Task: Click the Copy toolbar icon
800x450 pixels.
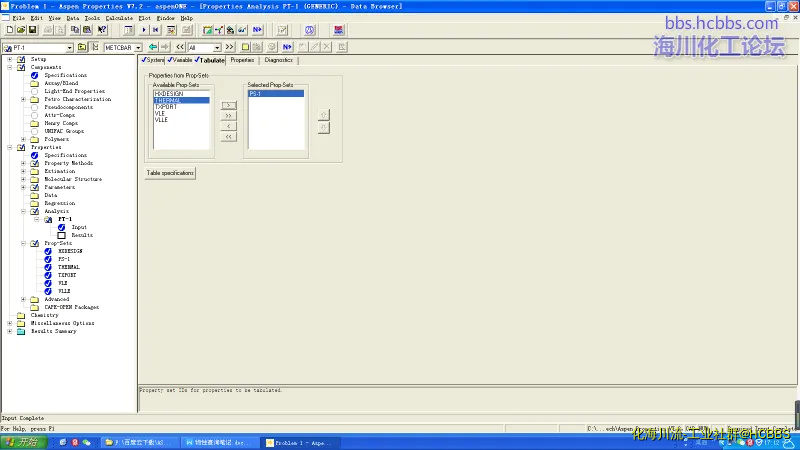Action: coord(75,30)
